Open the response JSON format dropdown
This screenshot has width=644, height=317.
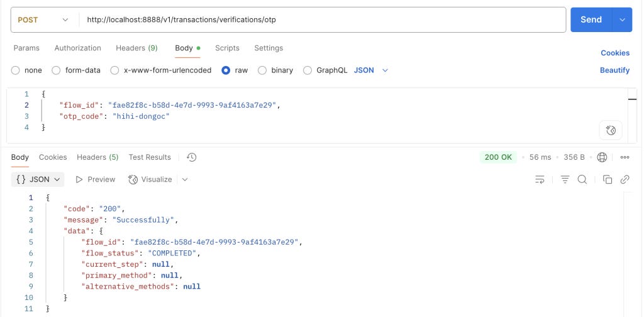click(38, 179)
